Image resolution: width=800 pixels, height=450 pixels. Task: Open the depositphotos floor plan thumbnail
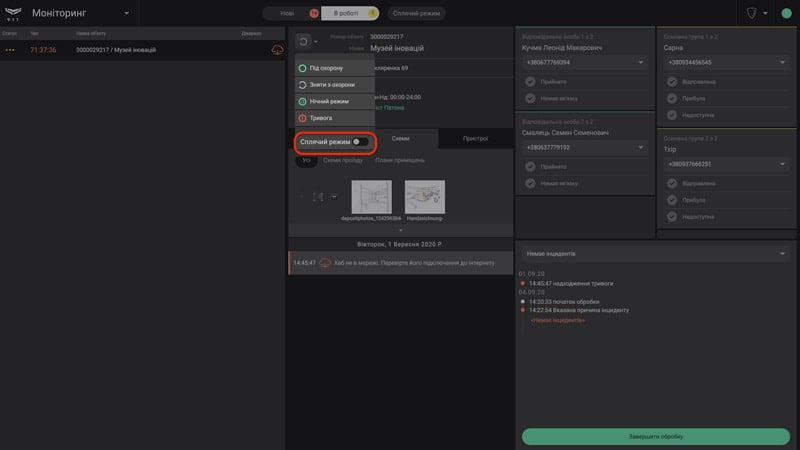371,197
